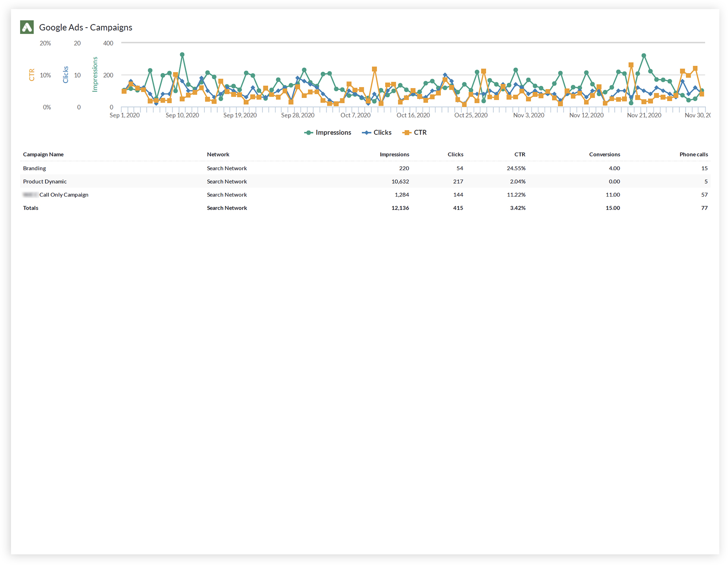Click the Google Ads logo icon
The width and height of the screenshot is (728, 565).
tap(27, 27)
